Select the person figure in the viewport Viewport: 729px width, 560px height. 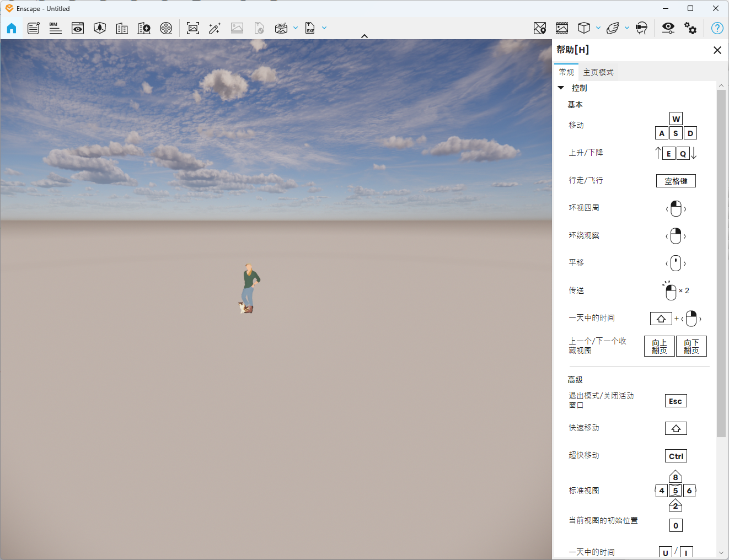[249, 288]
